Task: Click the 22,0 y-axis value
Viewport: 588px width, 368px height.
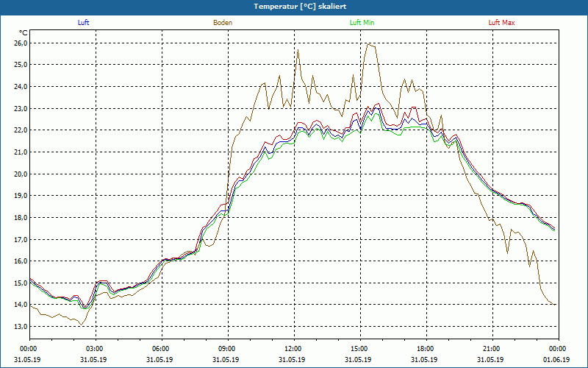Action: 21,130
